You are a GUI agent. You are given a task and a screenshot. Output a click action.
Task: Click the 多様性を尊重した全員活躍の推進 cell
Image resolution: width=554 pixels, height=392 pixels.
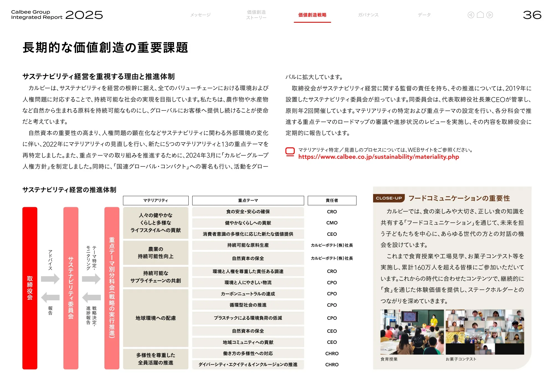(x=156, y=359)
